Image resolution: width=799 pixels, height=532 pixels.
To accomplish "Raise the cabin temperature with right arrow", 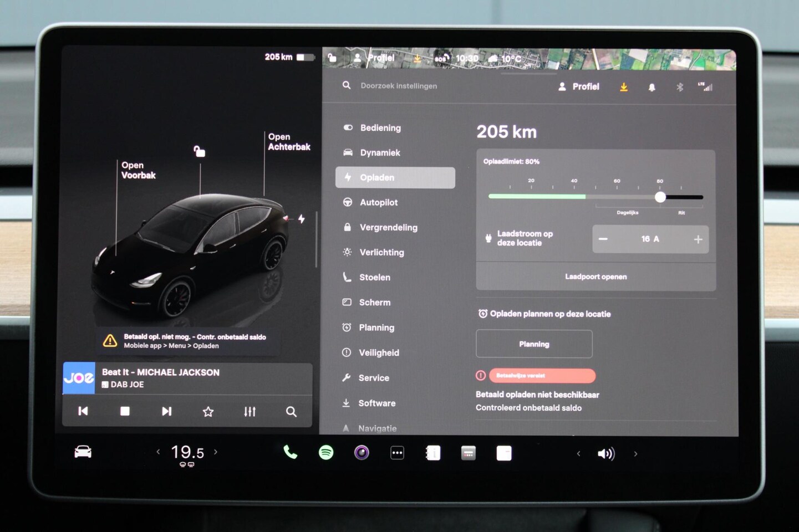I will point(216,452).
